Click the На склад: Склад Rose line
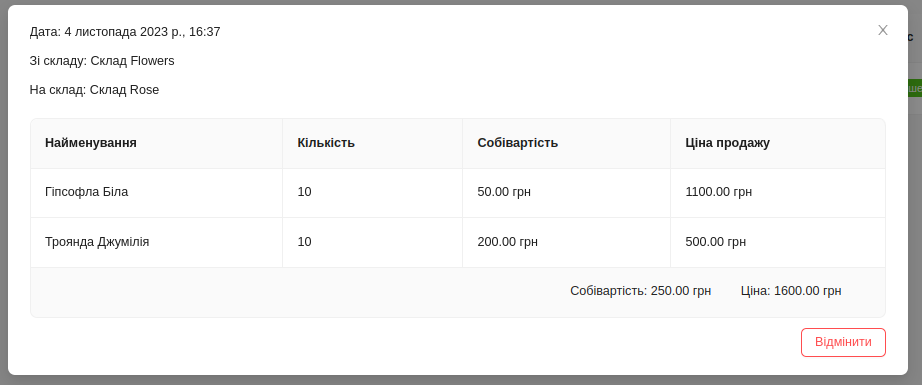922x385 pixels. pos(94,90)
